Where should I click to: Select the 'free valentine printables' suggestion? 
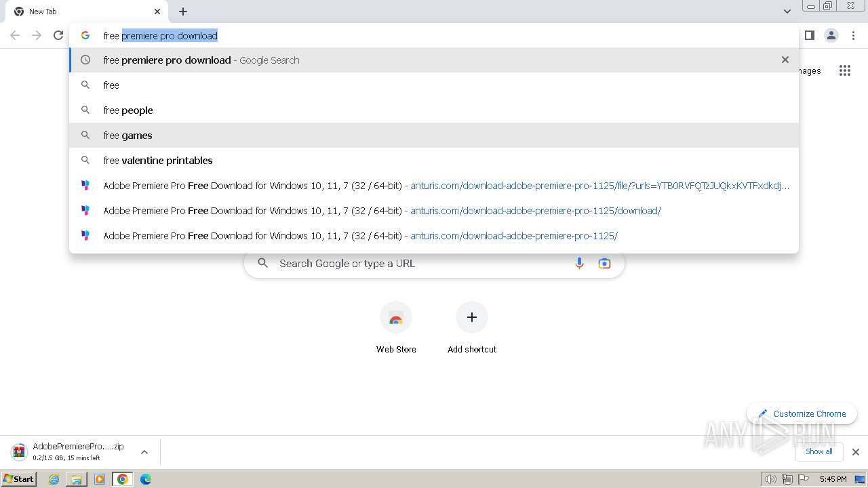[x=158, y=161]
